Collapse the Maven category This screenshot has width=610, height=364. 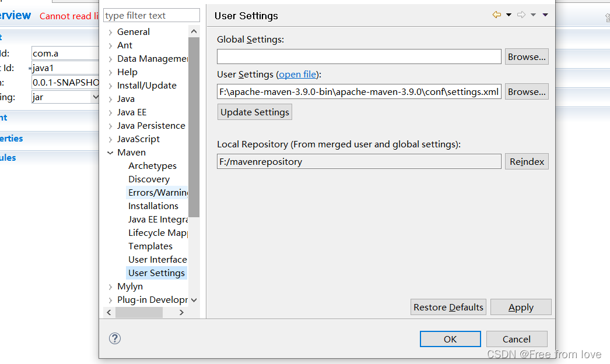coord(111,152)
